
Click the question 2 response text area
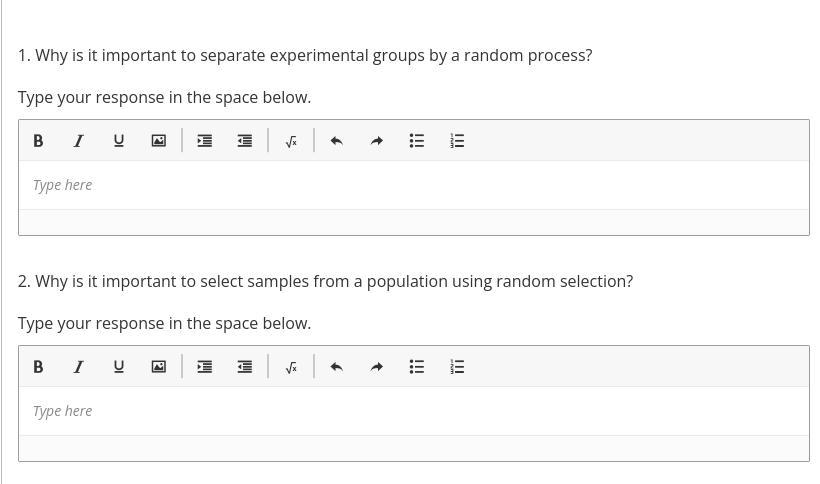413,411
